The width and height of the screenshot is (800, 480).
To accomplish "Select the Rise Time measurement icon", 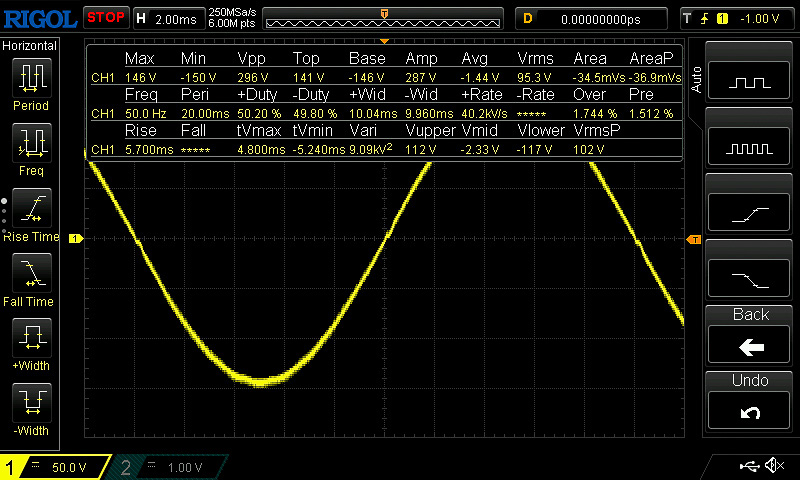I will 32,208.
